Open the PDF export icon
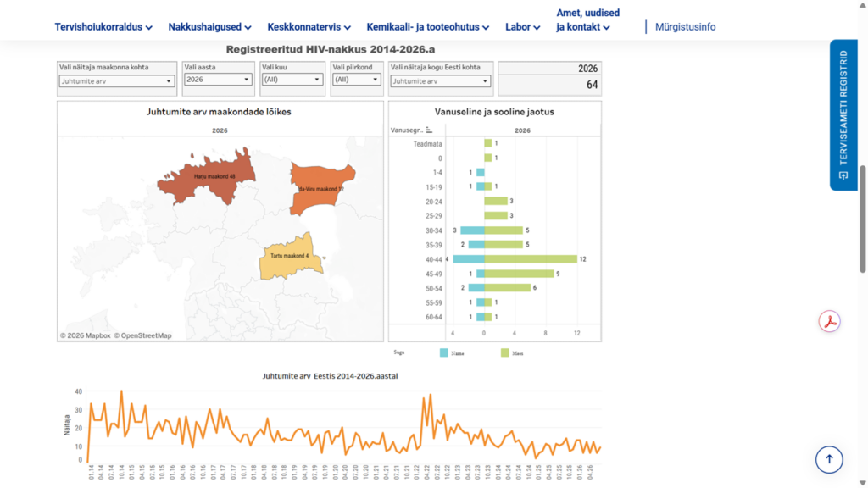The height and width of the screenshot is (488, 868). 829,321
